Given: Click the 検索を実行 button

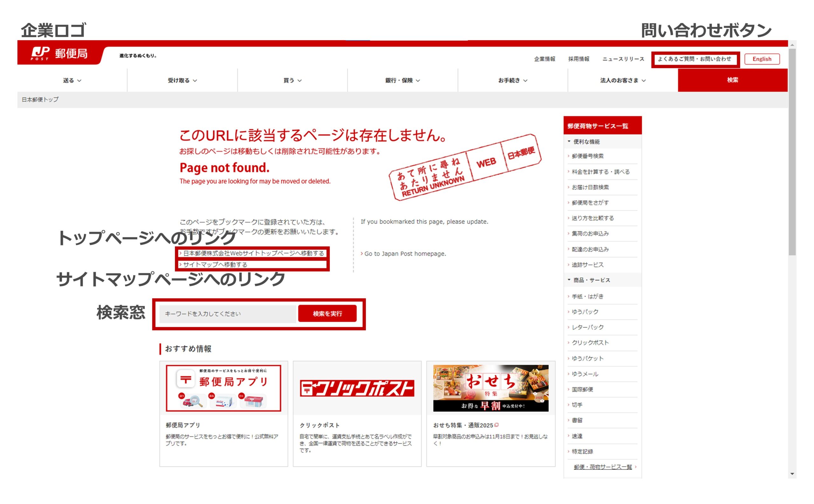Looking at the screenshot, I should 327,314.
